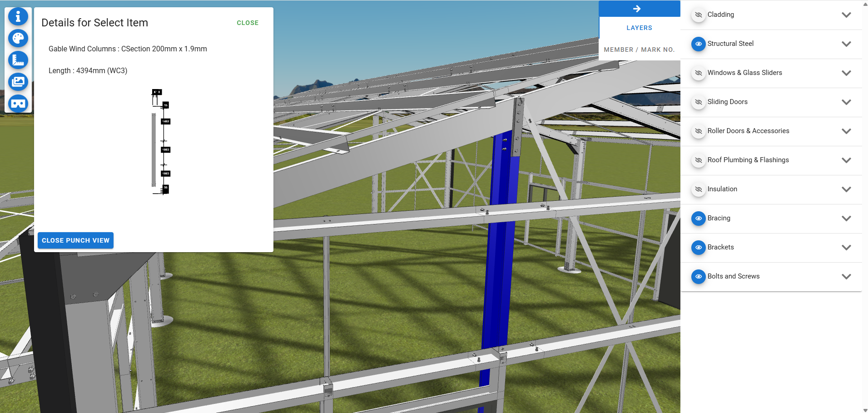Hide the Bracing layer
The width and height of the screenshot is (868, 413).
(x=699, y=219)
